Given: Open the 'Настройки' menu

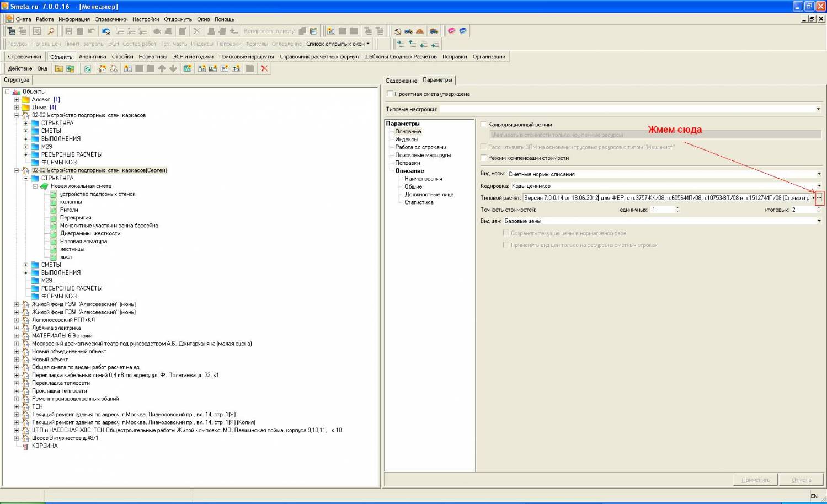Looking at the screenshot, I should (x=146, y=19).
